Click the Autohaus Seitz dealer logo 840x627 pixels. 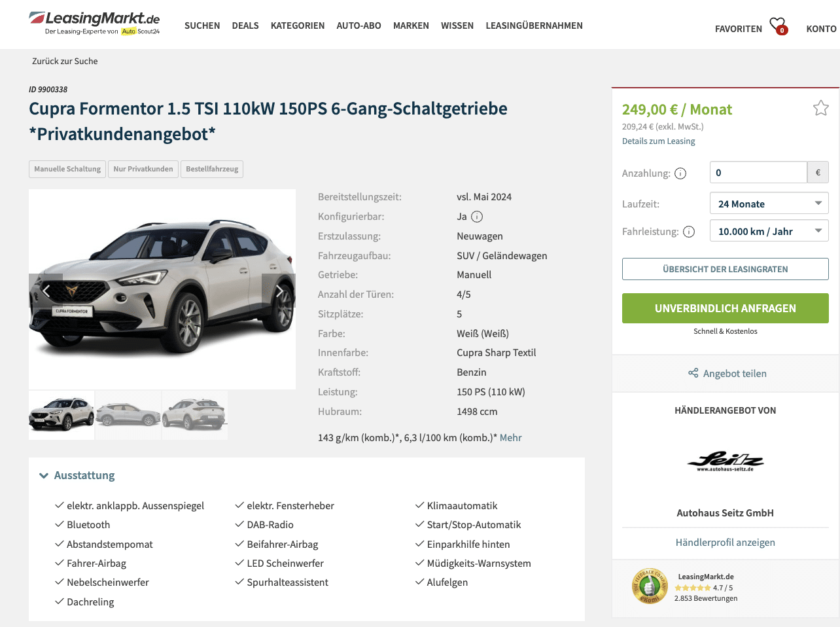[726, 461]
